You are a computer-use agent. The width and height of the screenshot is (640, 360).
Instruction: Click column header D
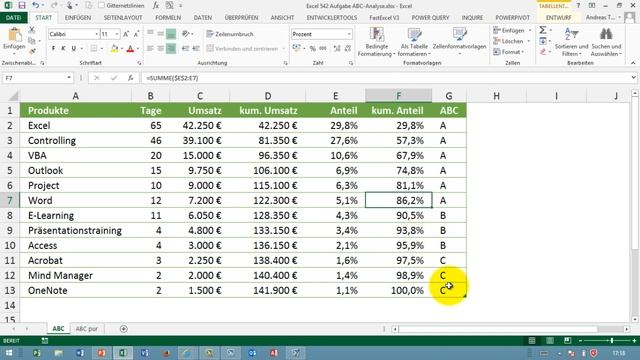point(267,96)
